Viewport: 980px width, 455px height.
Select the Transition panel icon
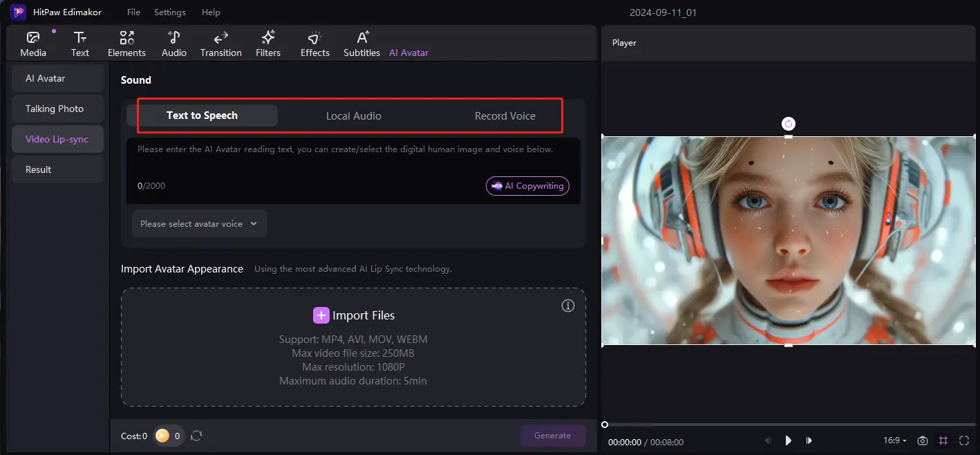click(220, 43)
